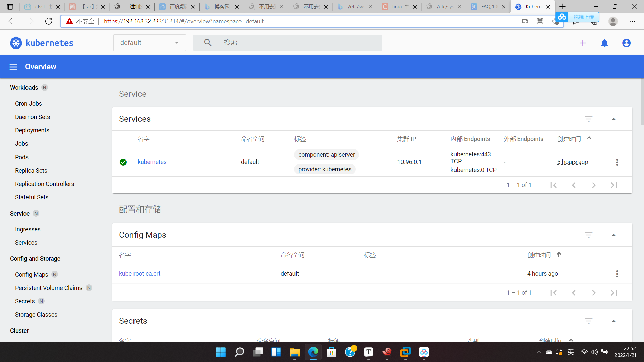The image size is (644, 362).
Task: Open notifications bell
Action: (x=605, y=43)
